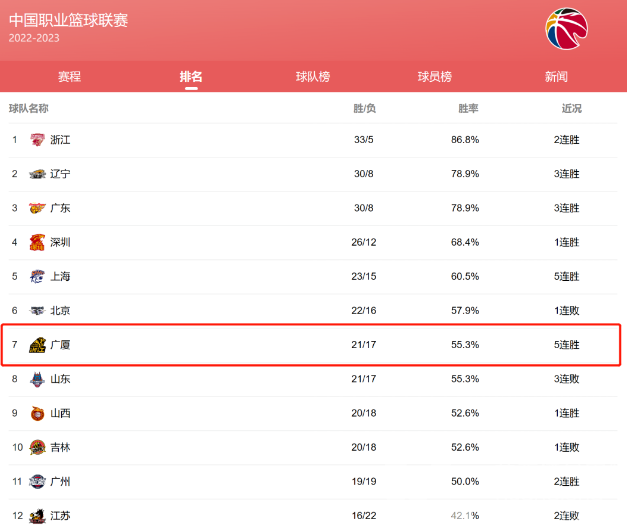627x529 pixels.
Task: Click 广州's 19/19 record
Action: [363, 481]
